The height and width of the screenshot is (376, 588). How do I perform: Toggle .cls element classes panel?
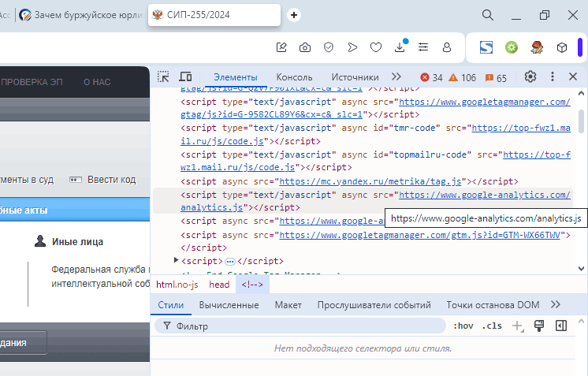(492, 326)
